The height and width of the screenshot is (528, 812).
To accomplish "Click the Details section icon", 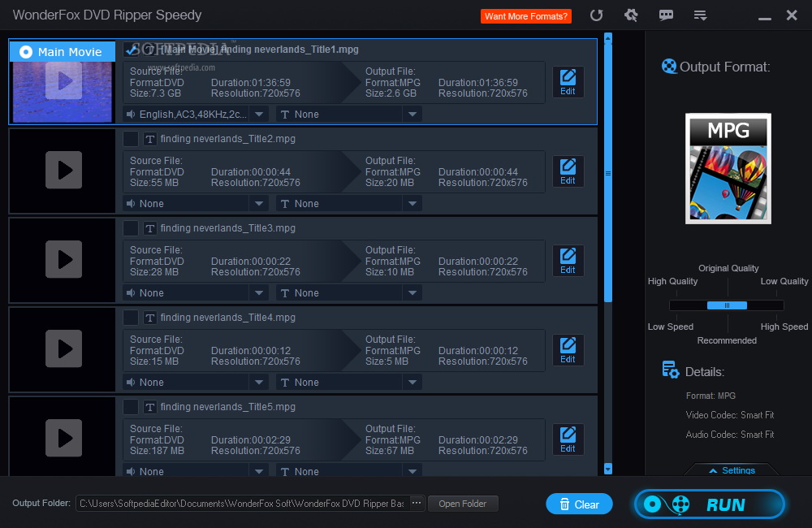I will [670, 370].
